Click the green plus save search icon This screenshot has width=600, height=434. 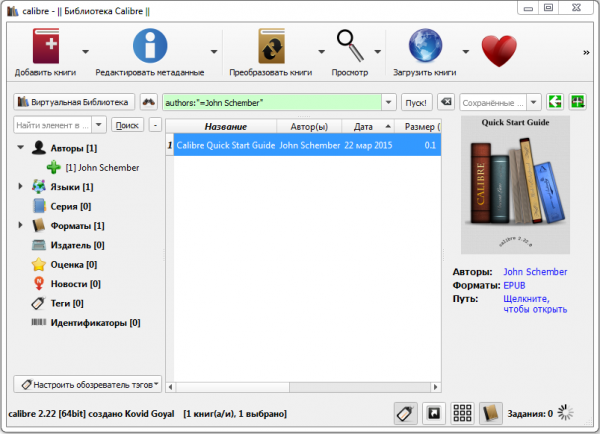(577, 102)
